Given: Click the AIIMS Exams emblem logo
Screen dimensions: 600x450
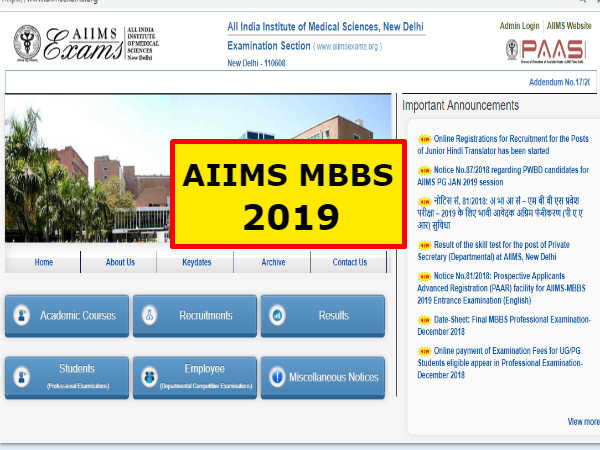Looking at the screenshot, I should [x=27, y=43].
